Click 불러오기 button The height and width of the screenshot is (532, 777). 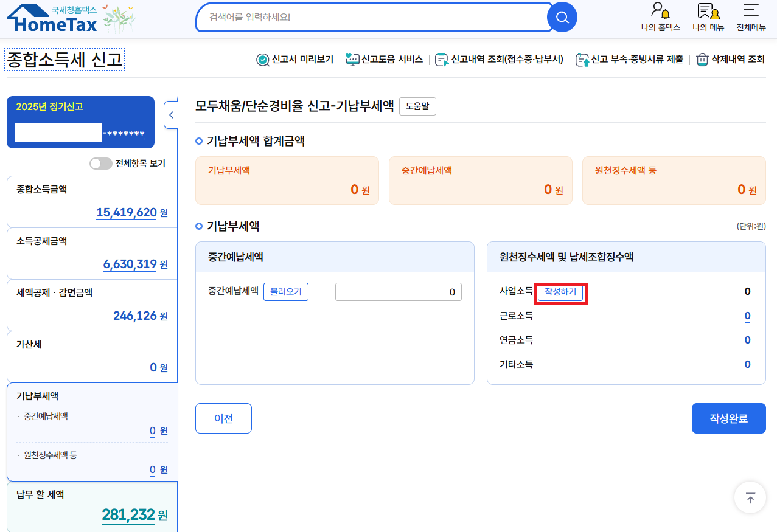point(286,292)
